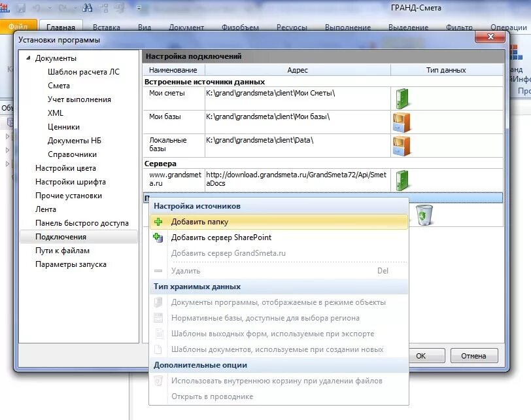The image size is (531, 420).
Task: Switch to the Ресурсы ribbon tab
Action: [292, 27]
